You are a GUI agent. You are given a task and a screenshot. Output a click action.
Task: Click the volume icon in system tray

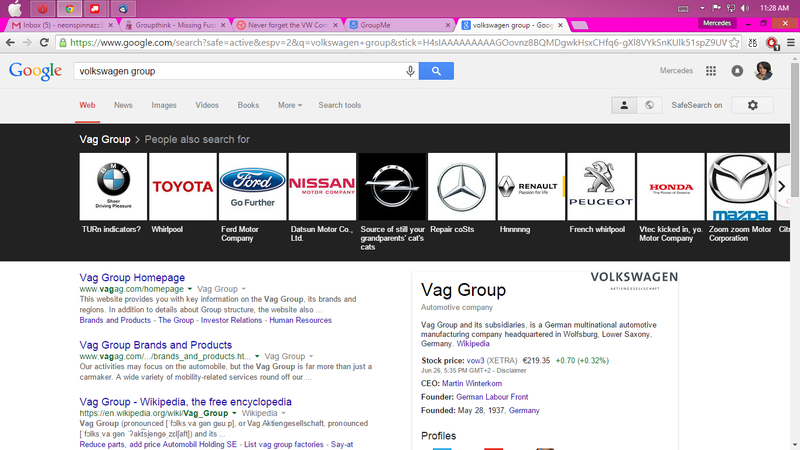pos(745,8)
